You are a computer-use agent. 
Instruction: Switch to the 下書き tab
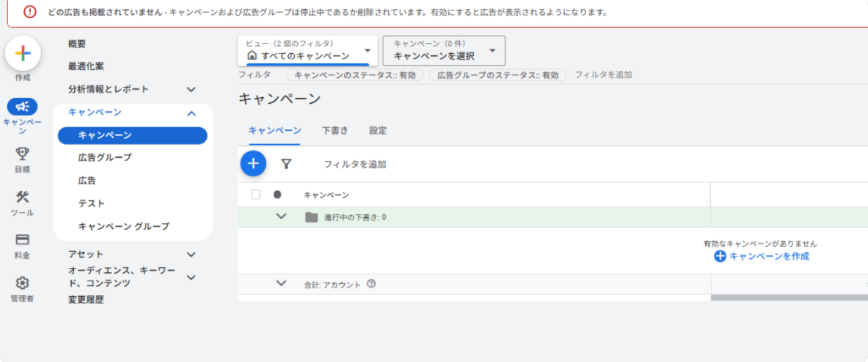(x=335, y=130)
